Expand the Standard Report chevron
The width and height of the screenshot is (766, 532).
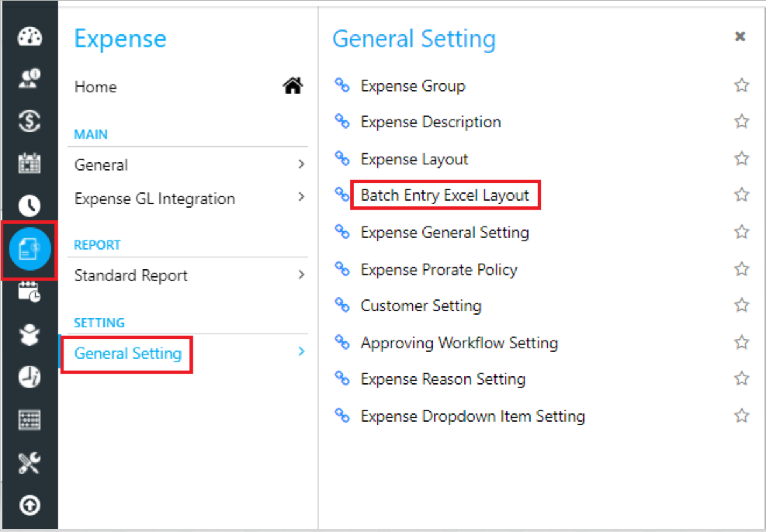301,275
